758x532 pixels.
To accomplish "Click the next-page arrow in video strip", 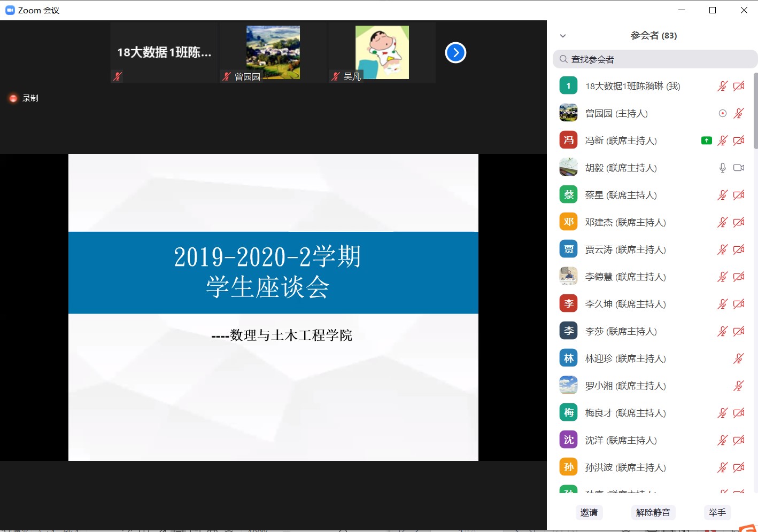I will coord(455,52).
